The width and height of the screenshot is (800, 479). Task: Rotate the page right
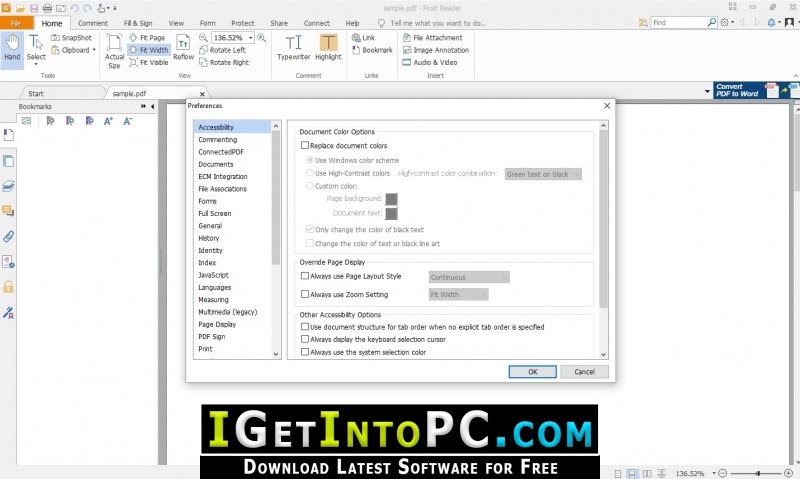tap(224, 62)
